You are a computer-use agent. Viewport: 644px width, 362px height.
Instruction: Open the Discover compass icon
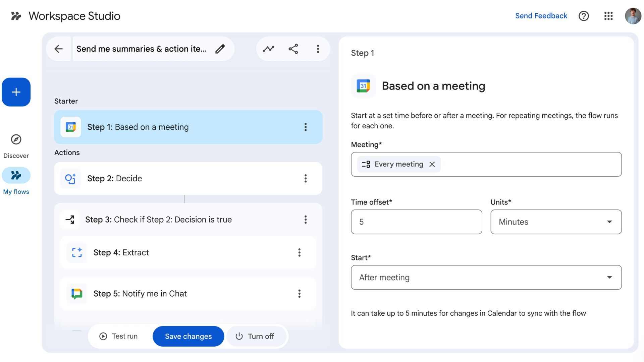(16, 139)
